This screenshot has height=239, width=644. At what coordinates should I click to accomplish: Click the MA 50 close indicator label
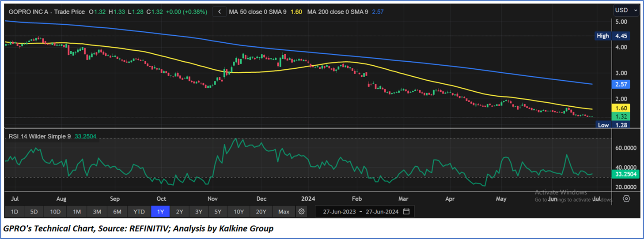[x=258, y=12]
